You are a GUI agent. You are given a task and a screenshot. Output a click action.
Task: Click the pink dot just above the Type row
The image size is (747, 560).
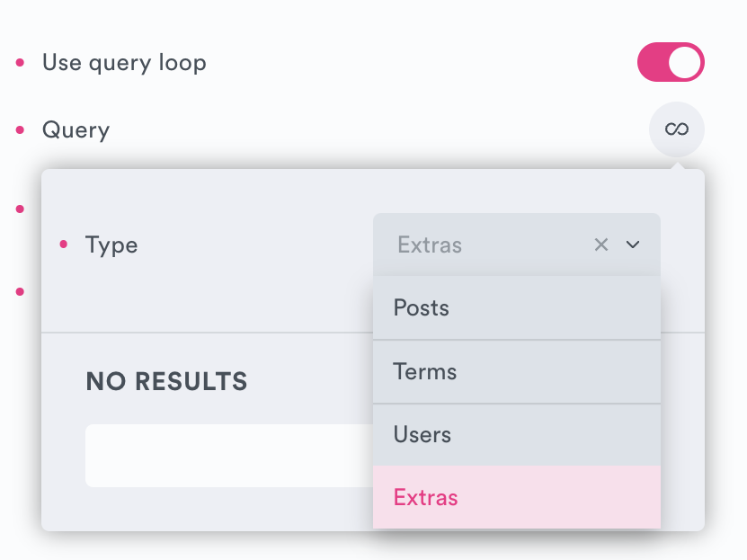pyautogui.click(x=20, y=209)
